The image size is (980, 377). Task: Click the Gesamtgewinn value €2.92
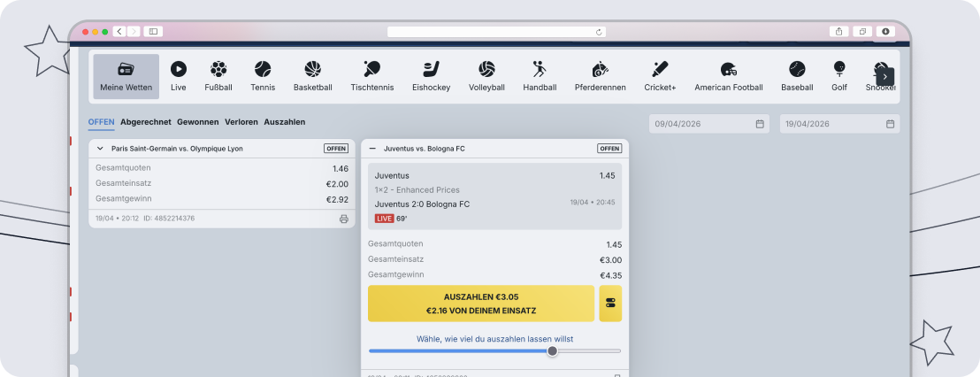point(338,199)
